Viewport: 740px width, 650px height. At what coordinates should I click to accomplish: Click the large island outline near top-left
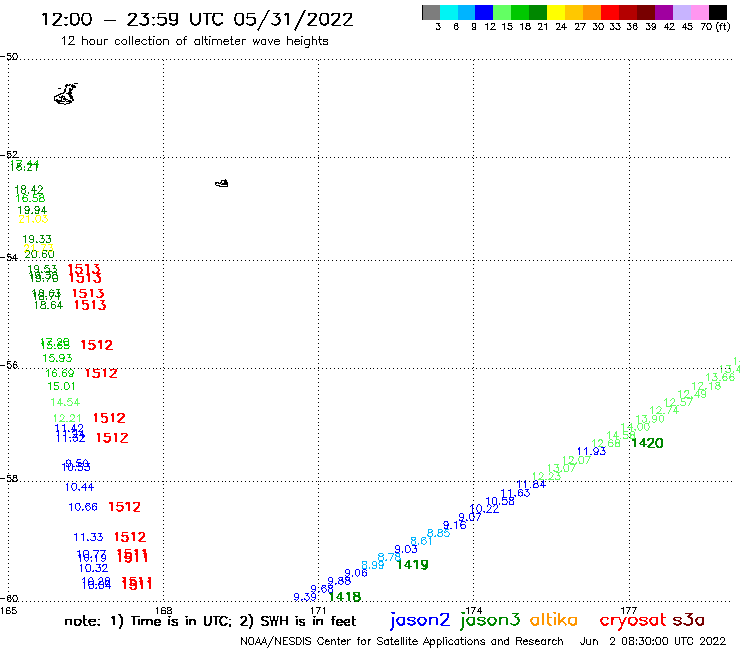(65, 94)
